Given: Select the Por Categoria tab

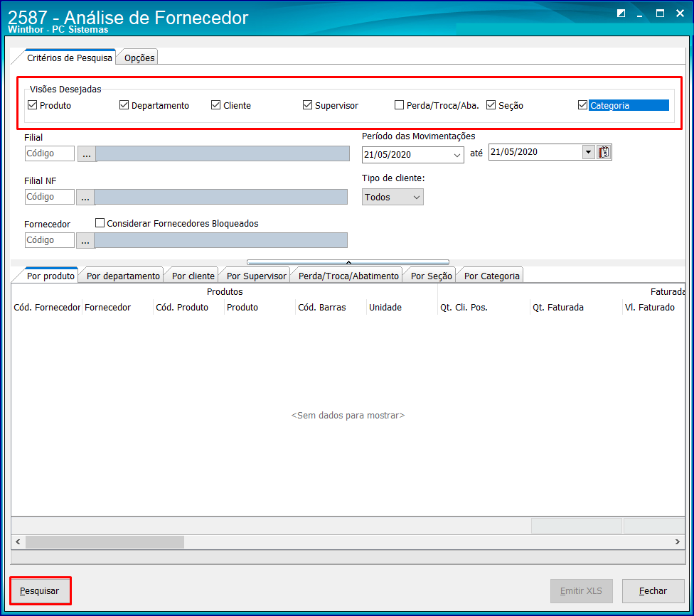Looking at the screenshot, I should click(492, 276).
